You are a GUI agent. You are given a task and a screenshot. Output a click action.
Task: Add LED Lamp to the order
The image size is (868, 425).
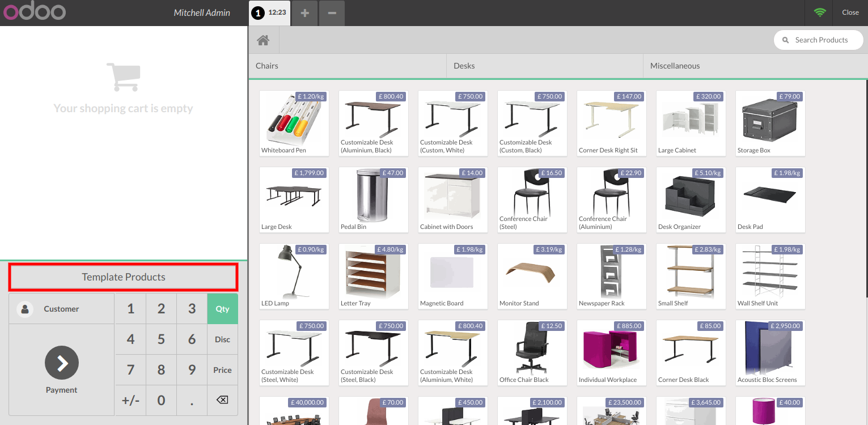click(x=294, y=276)
